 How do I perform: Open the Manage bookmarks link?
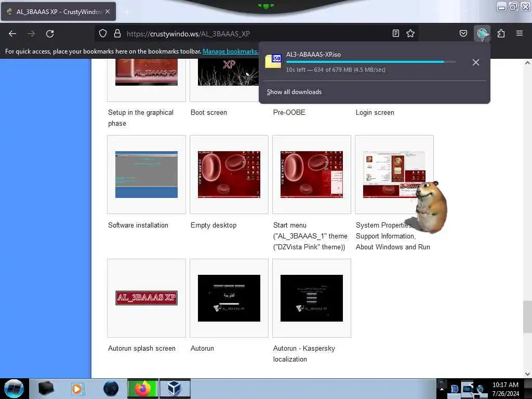(230, 51)
